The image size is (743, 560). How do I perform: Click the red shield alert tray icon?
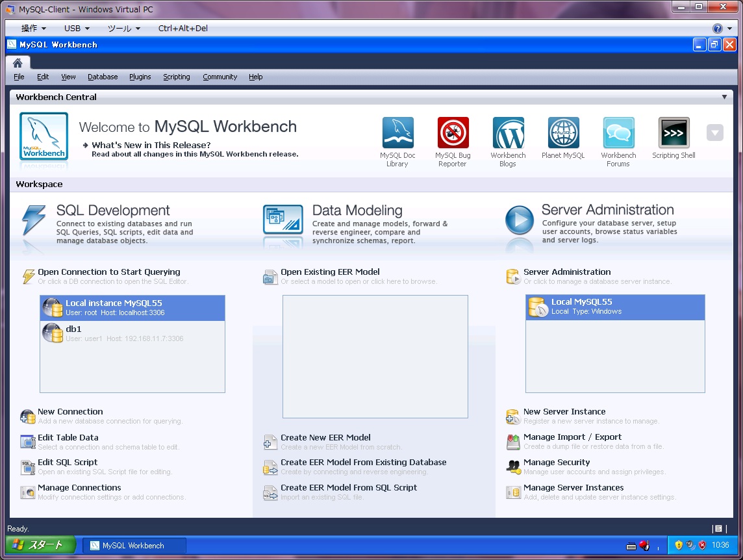coord(702,545)
